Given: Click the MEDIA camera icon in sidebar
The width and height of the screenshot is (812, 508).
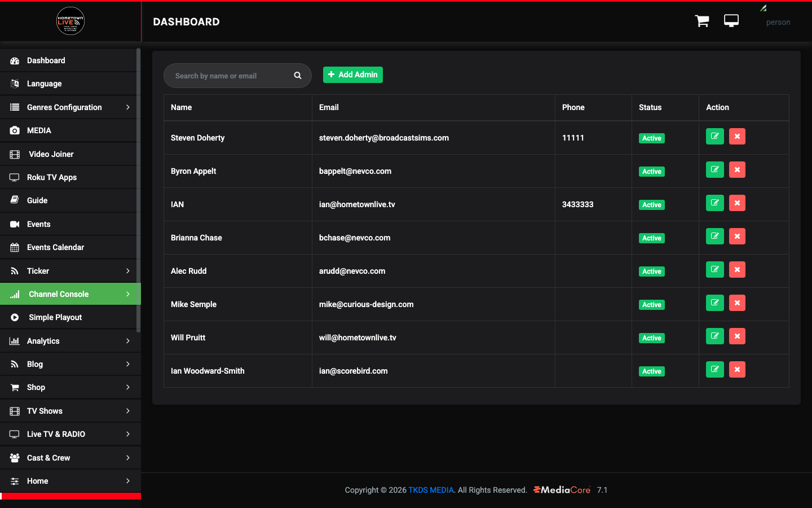Looking at the screenshot, I should click(x=15, y=130).
